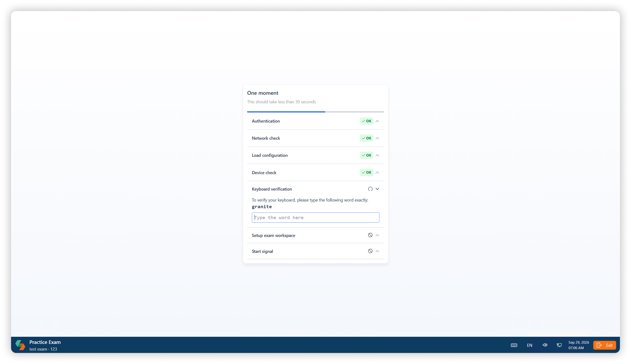631x364 pixels.
Task: Click the Authentication OK status badge
Action: click(x=366, y=121)
